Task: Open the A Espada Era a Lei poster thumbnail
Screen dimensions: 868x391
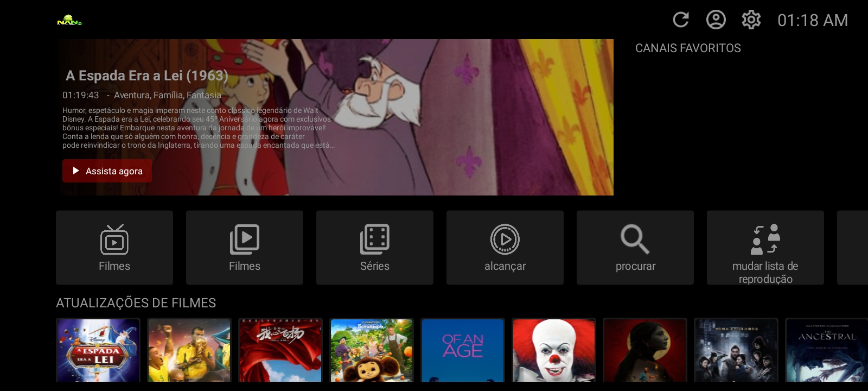Action: pos(98,350)
